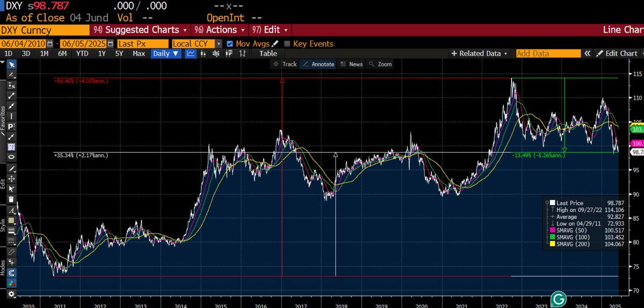Screen dimensions: 644x308
Task: Click the pencil edit icon beside Mov Avgs
Action: click(x=275, y=44)
